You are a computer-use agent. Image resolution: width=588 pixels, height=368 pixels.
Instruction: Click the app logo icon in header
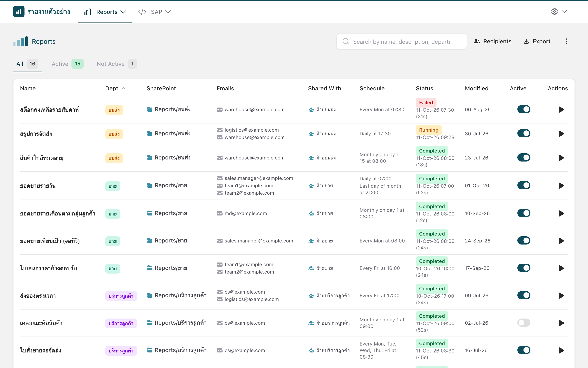[x=19, y=11]
